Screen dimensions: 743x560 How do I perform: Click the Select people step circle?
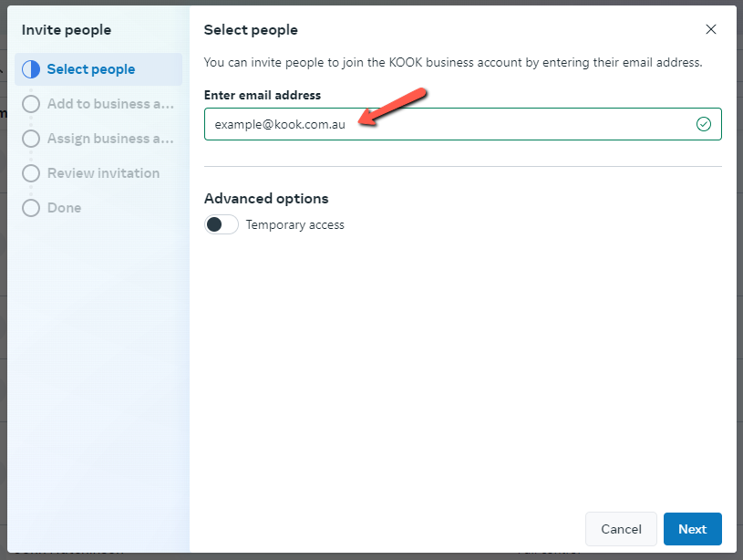click(x=30, y=68)
